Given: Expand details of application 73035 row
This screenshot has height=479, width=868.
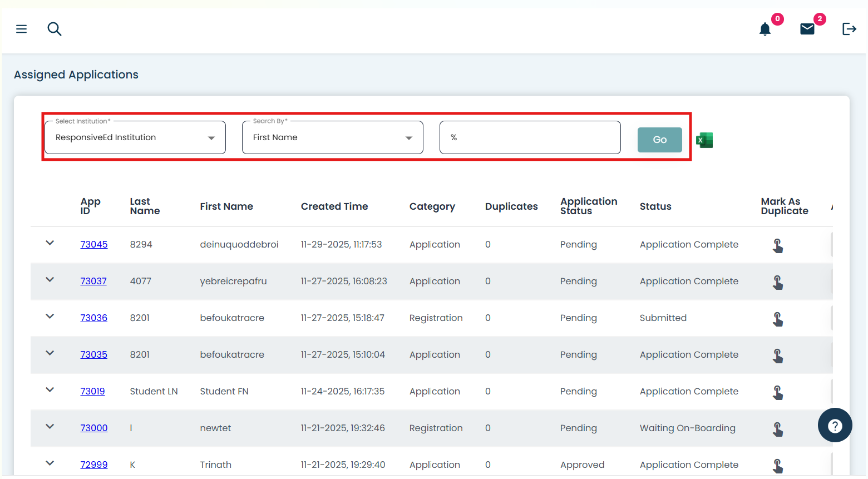Looking at the screenshot, I should coord(50,353).
